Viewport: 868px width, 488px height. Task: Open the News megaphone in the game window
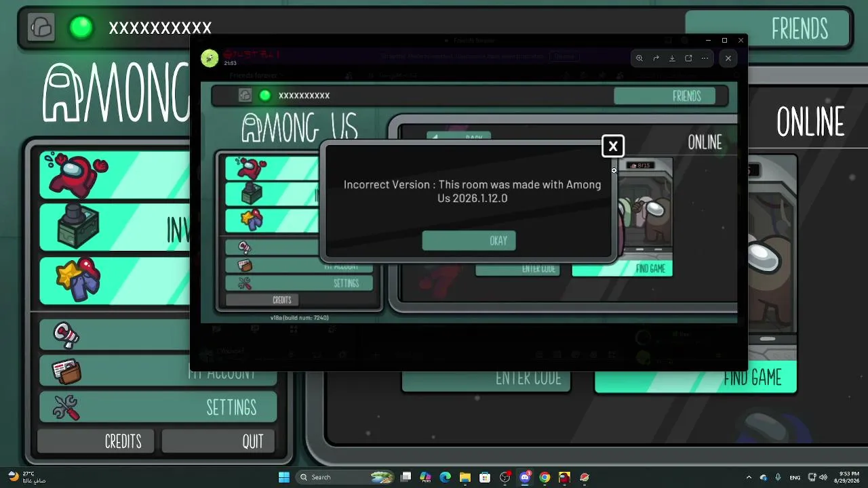[66, 335]
